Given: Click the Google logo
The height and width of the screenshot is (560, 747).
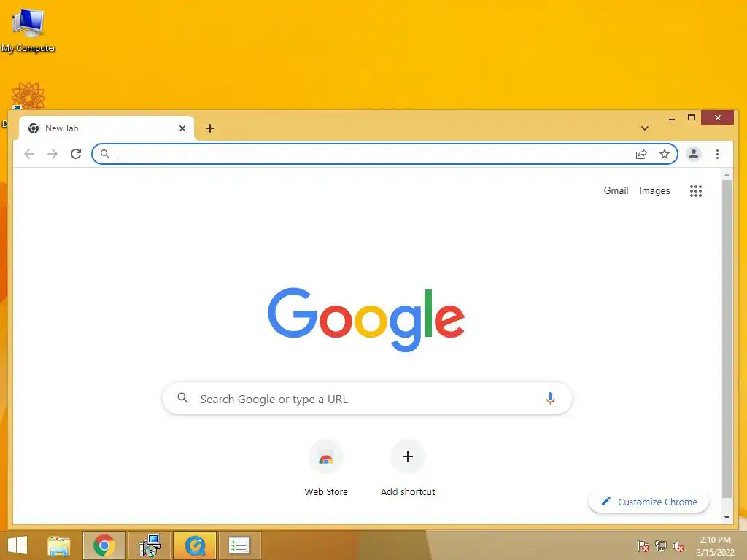Looking at the screenshot, I should click(366, 319).
